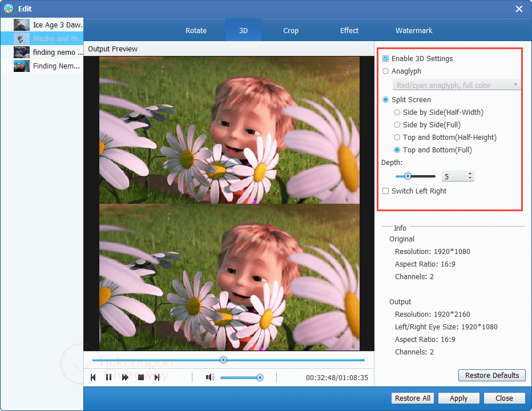Enable Switch Left Right checkbox
Screen dimensions: 532x411
pyautogui.click(x=385, y=191)
